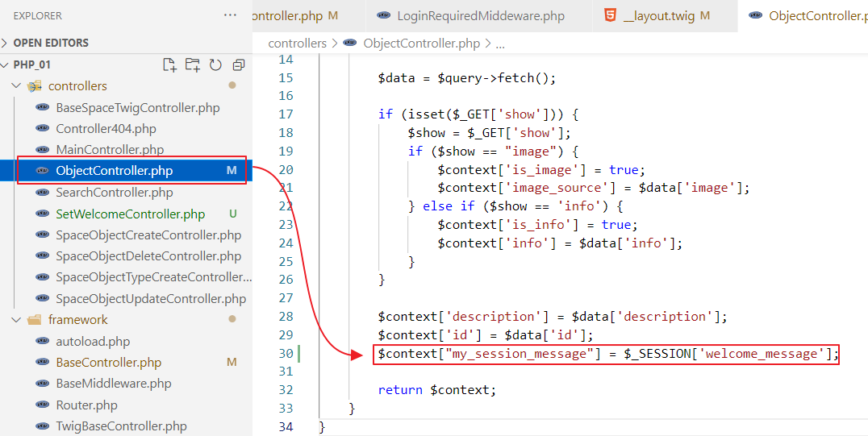Click the controllers breadcrumb link
Viewport: 868px width, 436px height.
(x=297, y=44)
